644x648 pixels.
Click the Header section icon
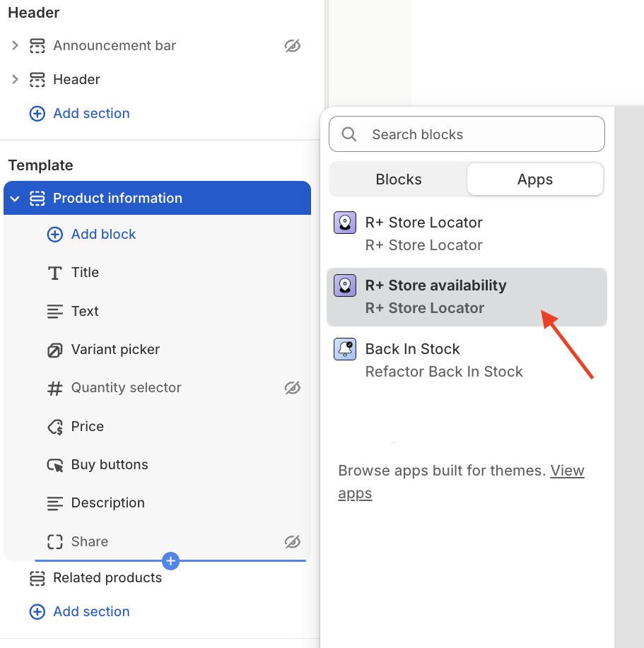37,80
